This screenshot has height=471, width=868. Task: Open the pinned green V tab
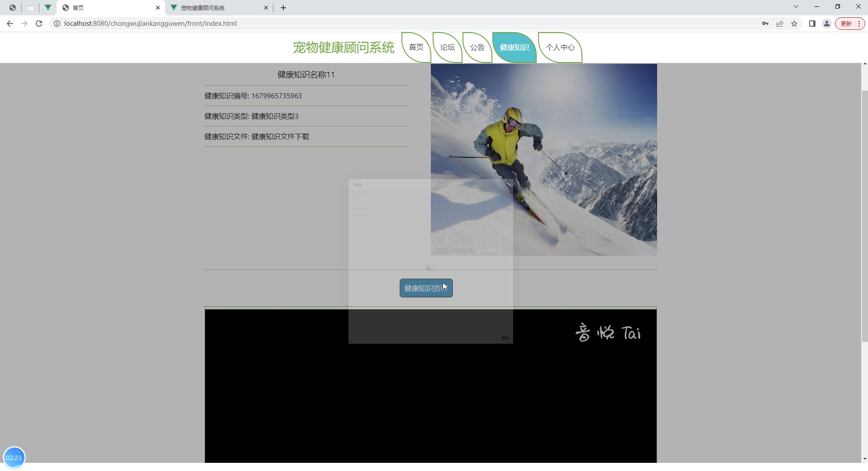[48, 8]
